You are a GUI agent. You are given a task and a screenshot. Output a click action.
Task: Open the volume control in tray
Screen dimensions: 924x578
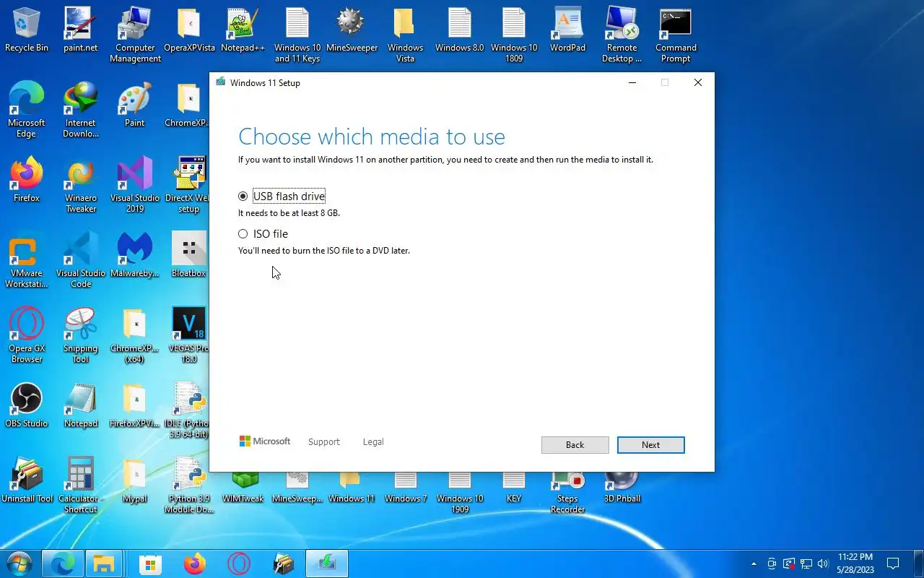(x=823, y=564)
